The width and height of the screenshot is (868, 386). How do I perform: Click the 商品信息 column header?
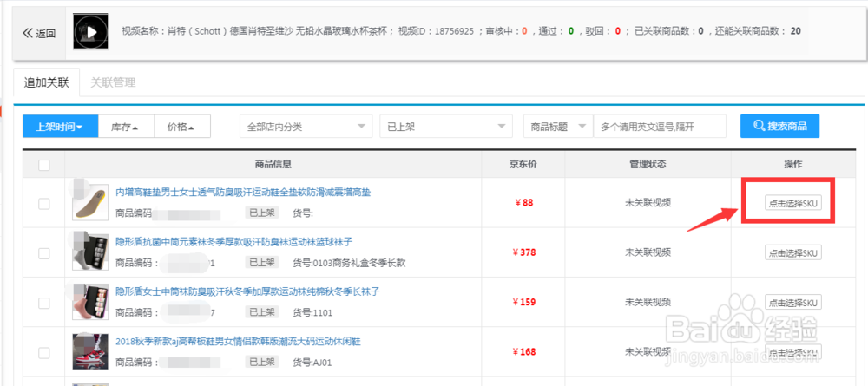(273, 164)
